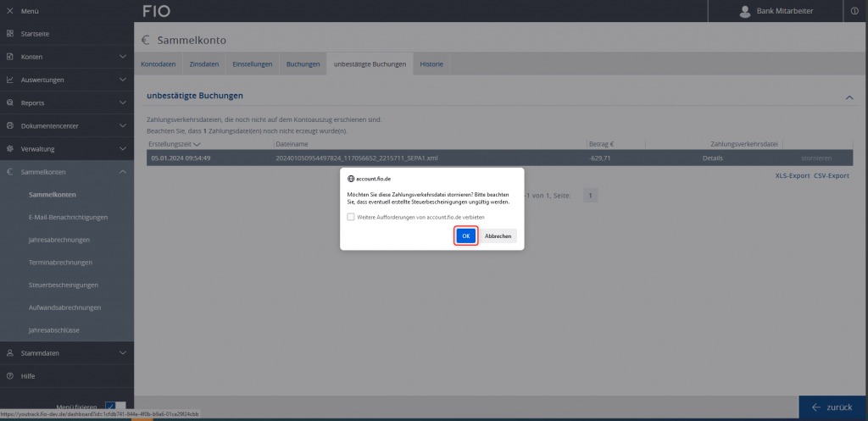Download the XLS-Export link
This screenshot has width=868, height=421.
(792, 175)
